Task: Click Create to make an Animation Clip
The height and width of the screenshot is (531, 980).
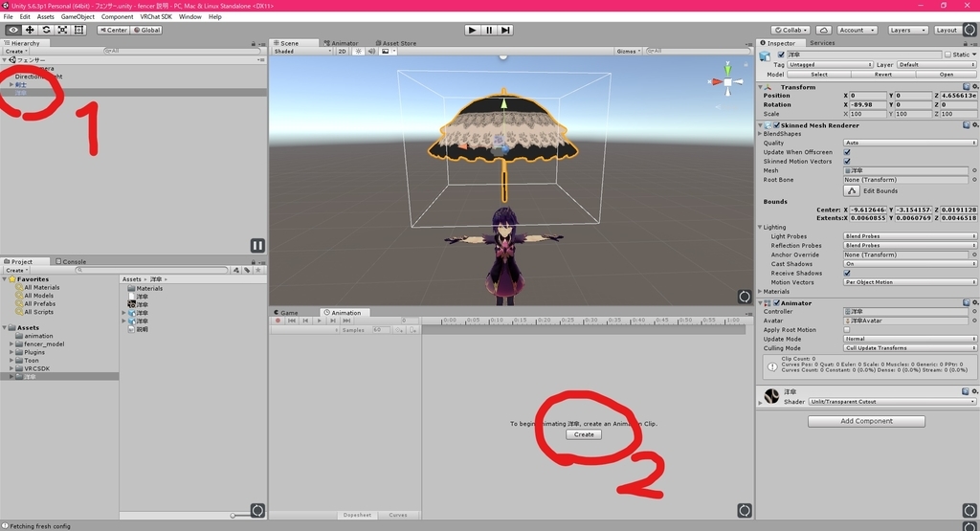Action: pyautogui.click(x=584, y=434)
